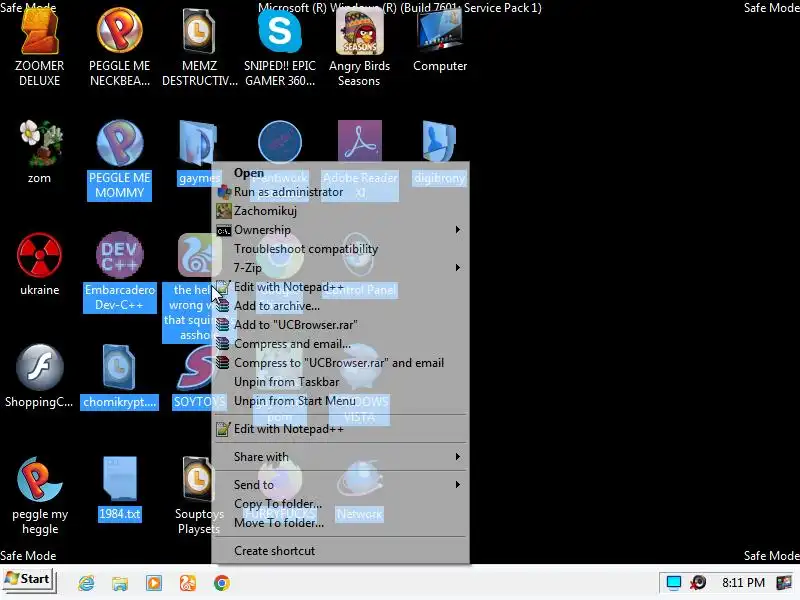The height and width of the screenshot is (600, 800).
Task: Choose Run as administrator
Action: 341,192
